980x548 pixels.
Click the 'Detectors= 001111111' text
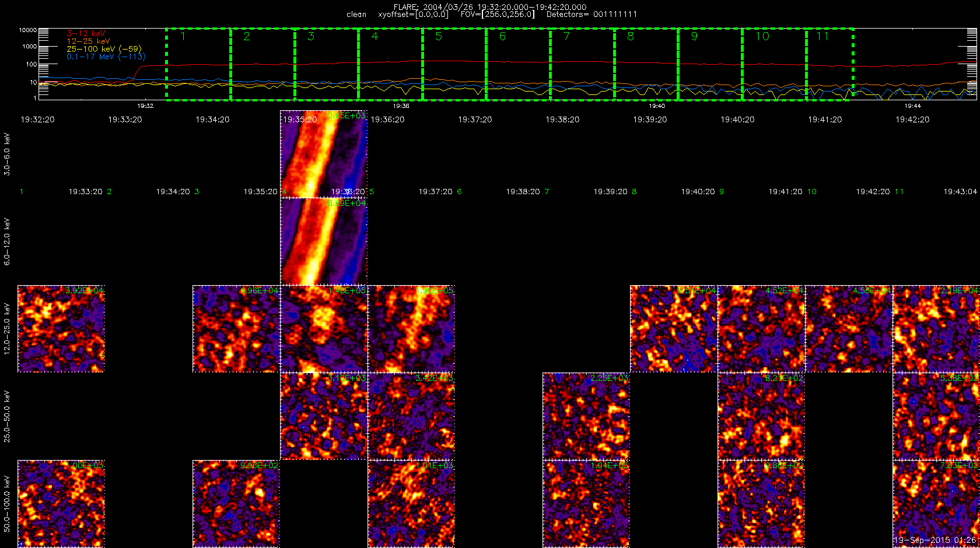pos(591,14)
